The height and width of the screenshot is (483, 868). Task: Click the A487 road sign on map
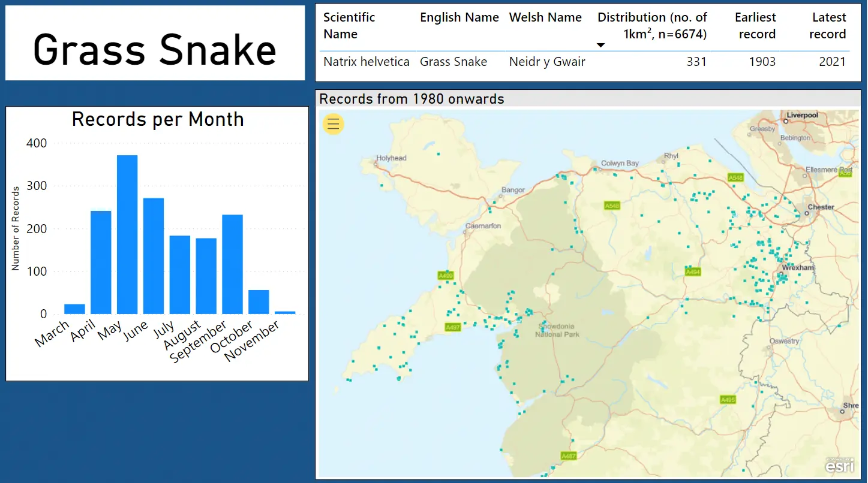coord(568,456)
